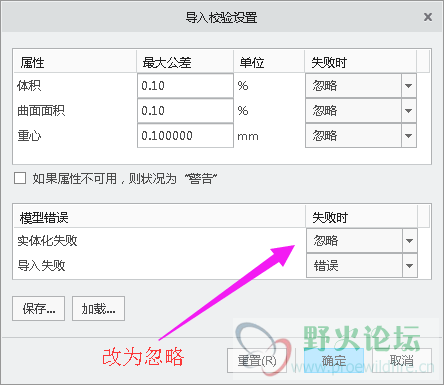444x385 pixels.
Task: Click the 单位 column header
Action: tap(269, 62)
